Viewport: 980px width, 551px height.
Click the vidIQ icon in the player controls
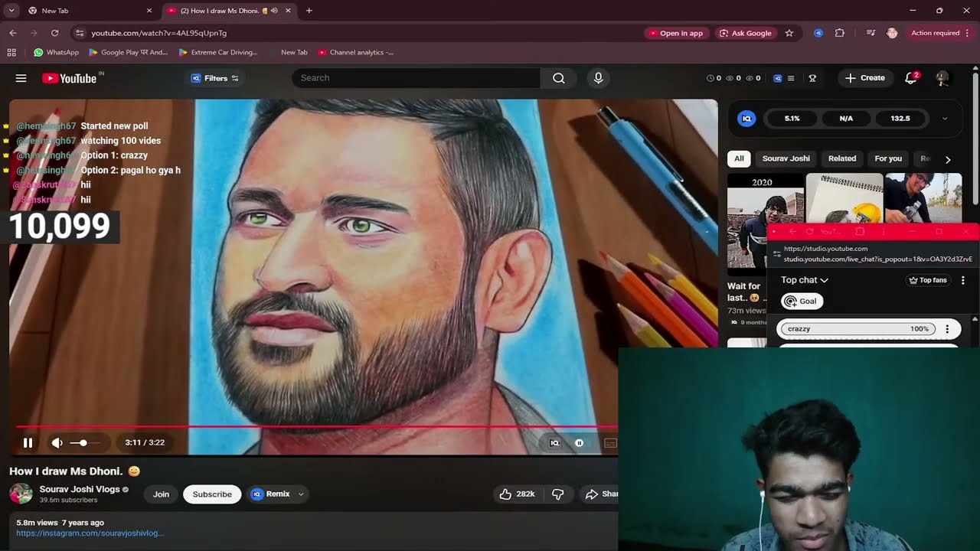pos(555,442)
